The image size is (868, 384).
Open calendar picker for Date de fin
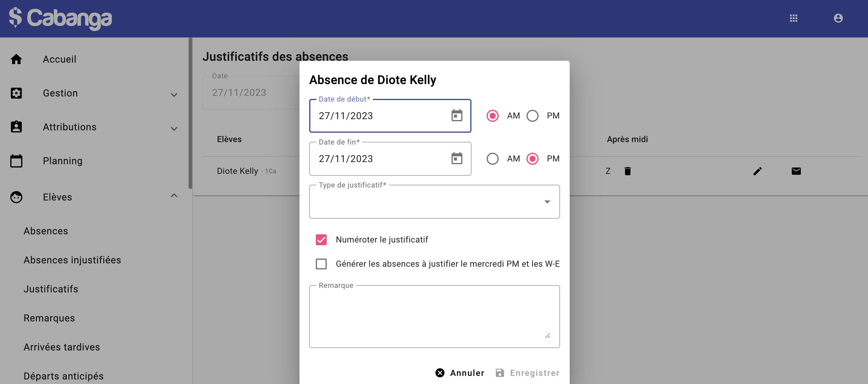457,158
